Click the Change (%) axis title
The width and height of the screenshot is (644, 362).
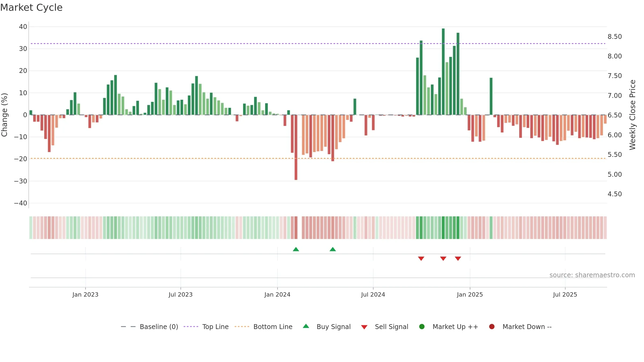pos(5,115)
